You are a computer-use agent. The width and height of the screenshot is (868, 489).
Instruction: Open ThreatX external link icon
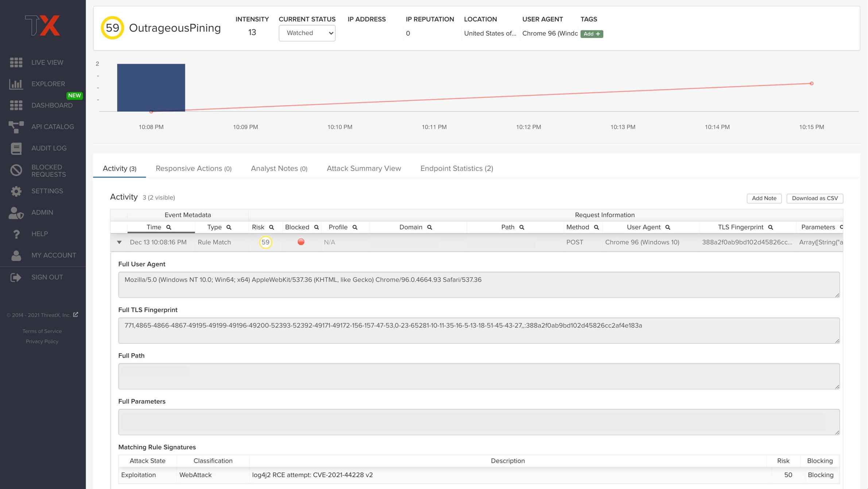coord(75,315)
